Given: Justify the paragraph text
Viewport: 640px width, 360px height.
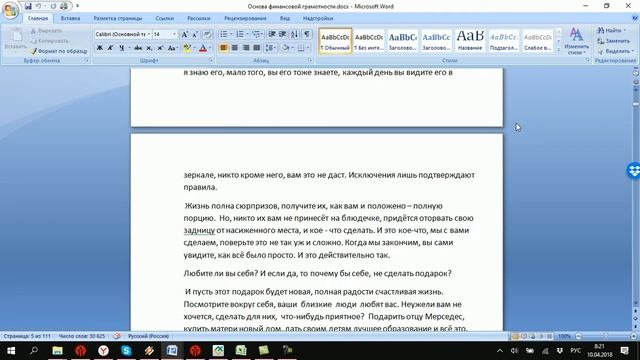Looking at the screenshot, I should coord(257,48).
